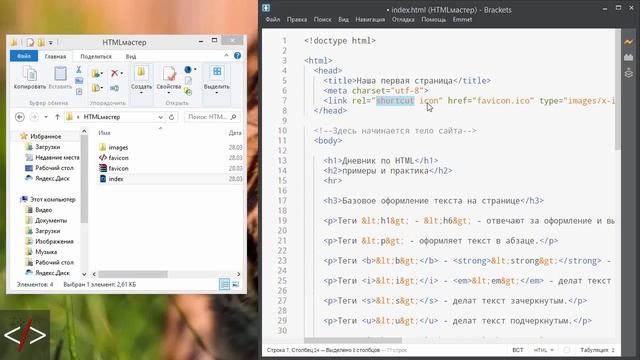This screenshot has height=360, width=640.
Task: Click the Explorer search field Поиск
Action: (x=212, y=117)
